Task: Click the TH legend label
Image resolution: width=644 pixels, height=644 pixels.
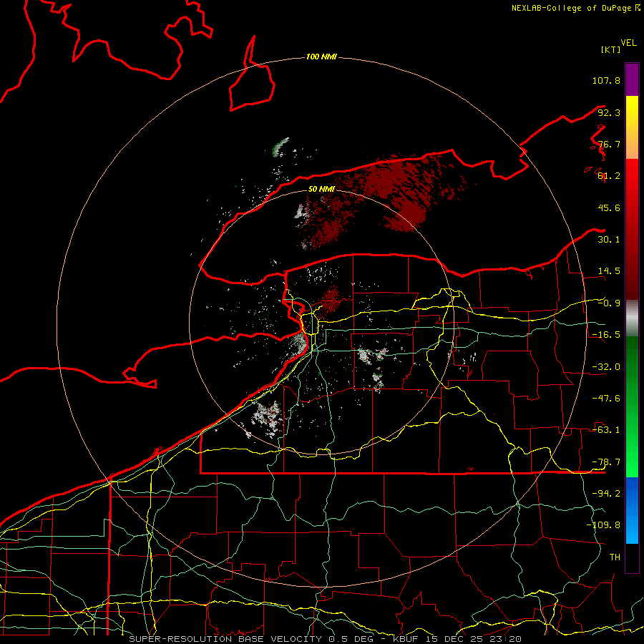Action: pos(615,557)
